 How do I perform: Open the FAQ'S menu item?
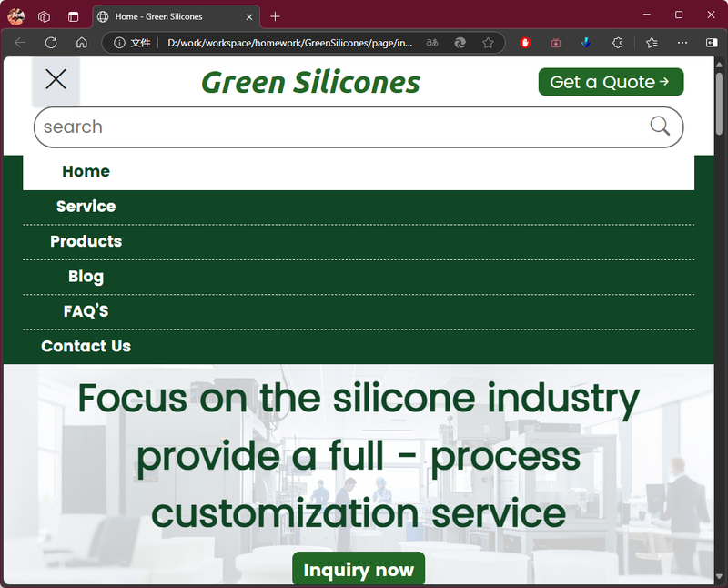click(x=86, y=310)
